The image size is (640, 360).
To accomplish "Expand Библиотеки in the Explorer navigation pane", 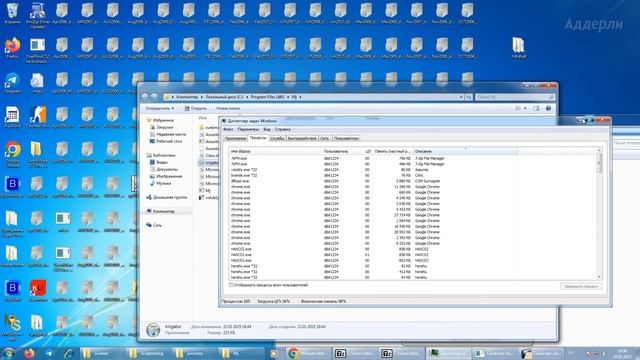I will (164, 156).
